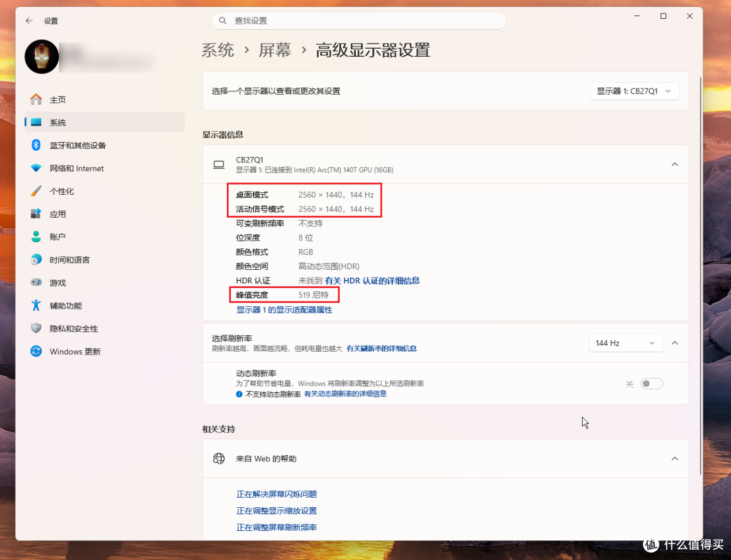Image resolution: width=731 pixels, height=560 pixels.
Task: Open the 蓝牙和其他设备 Bluetooth icon
Action: pos(36,145)
